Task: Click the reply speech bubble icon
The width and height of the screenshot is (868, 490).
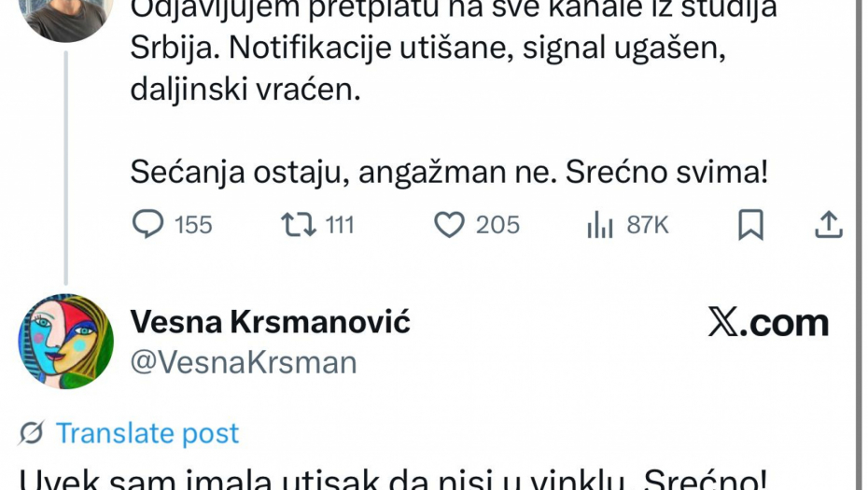Action: [x=148, y=224]
